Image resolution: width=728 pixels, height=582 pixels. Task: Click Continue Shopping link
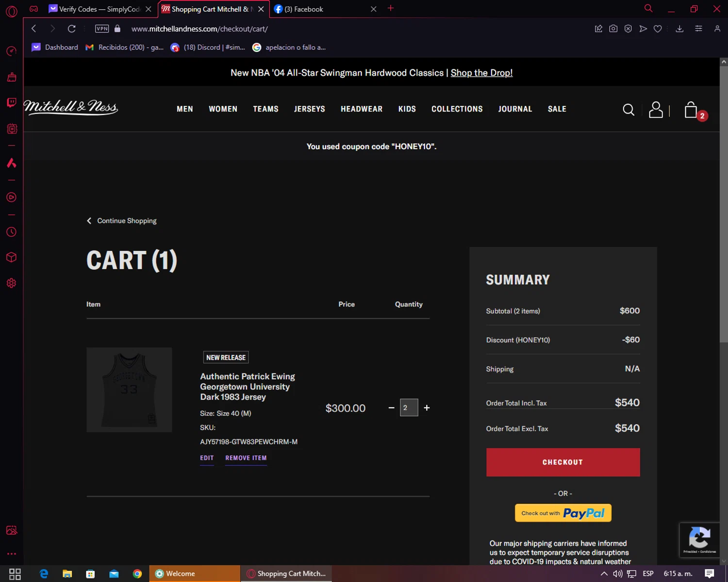(122, 221)
